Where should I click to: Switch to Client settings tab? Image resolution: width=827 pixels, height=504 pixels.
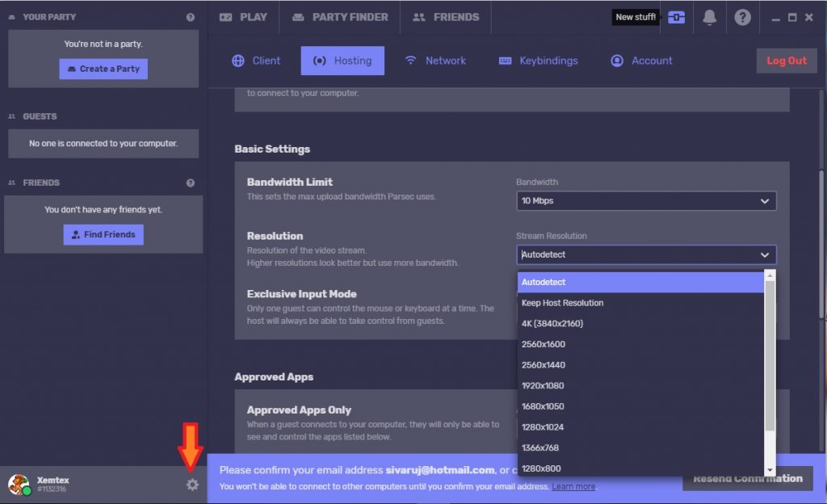256,61
